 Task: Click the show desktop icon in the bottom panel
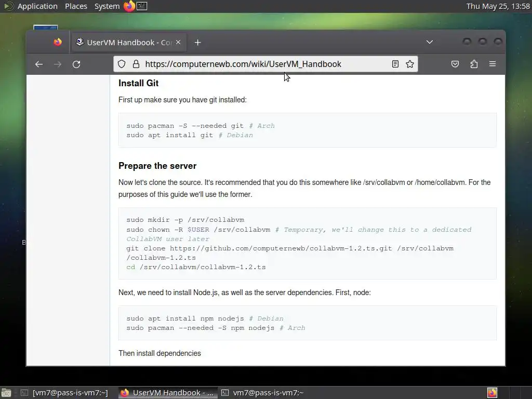[x=6, y=393]
